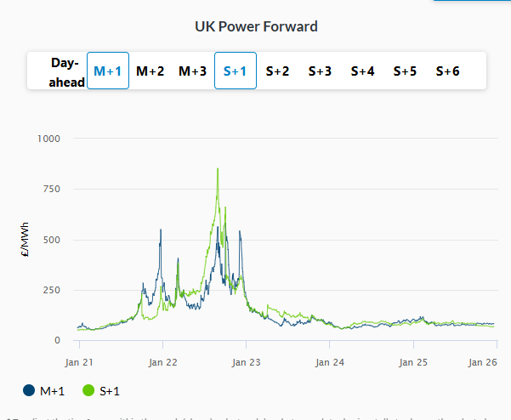Image resolution: width=511 pixels, height=420 pixels.
Task: Click the Jan 25 axis label
Action: [x=412, y=361]
